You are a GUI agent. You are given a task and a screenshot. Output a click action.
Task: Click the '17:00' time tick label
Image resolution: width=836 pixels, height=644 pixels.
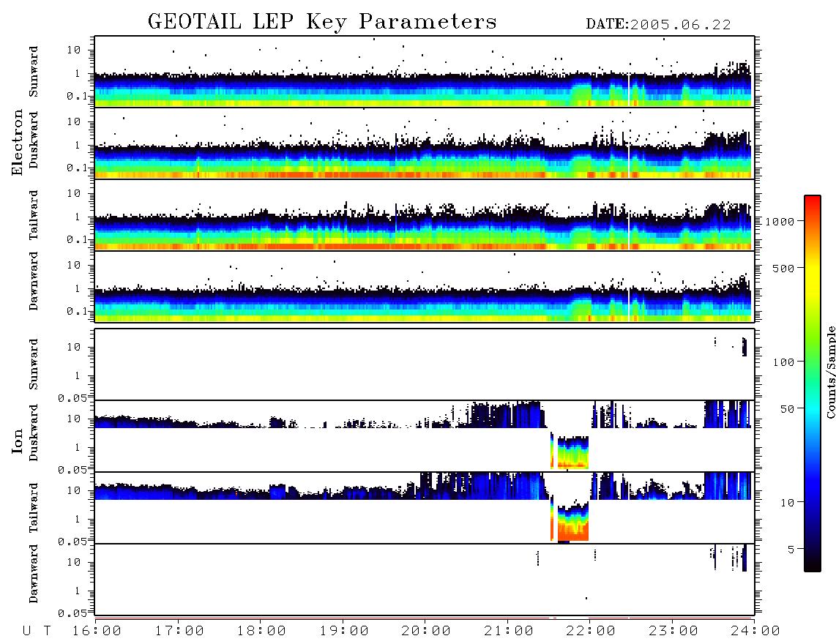point(179,631)
